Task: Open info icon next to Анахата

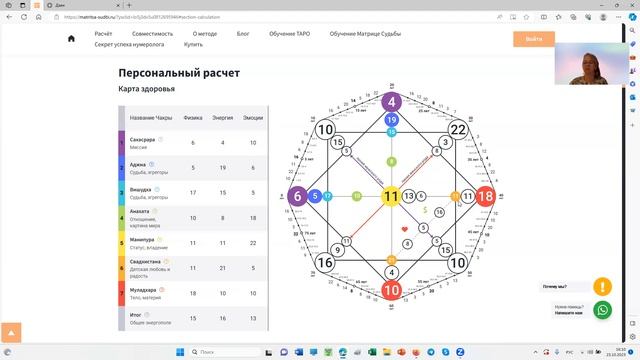Action: click(x=155, y=211)
